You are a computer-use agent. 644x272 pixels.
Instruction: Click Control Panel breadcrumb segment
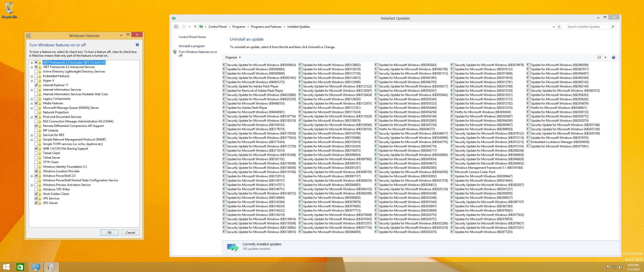coord(218,27)
